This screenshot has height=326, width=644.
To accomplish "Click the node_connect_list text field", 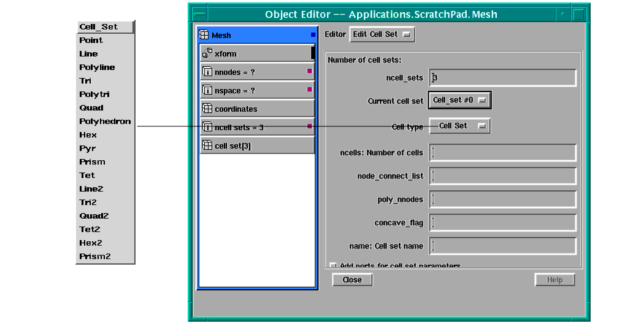I will (502, 176).
